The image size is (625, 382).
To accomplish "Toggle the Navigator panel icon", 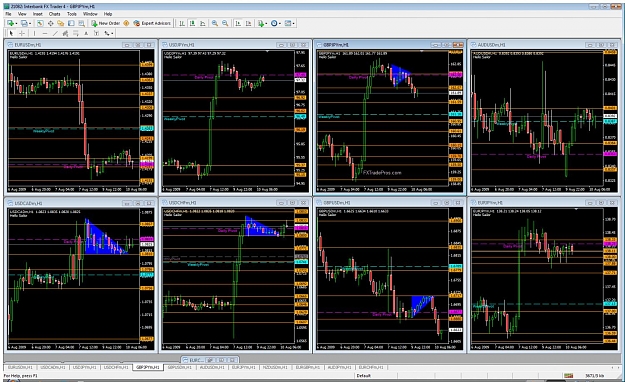I will [x=61, y=23].
